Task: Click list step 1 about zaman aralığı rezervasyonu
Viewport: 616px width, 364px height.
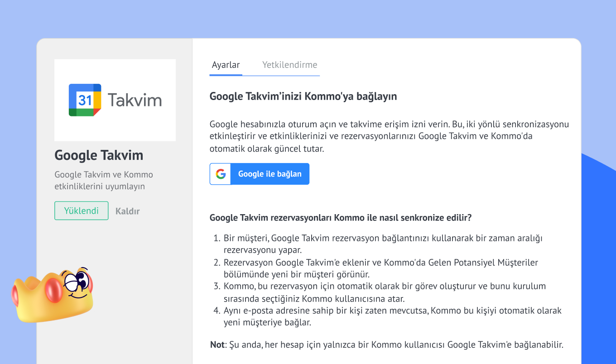Action: 383,244
